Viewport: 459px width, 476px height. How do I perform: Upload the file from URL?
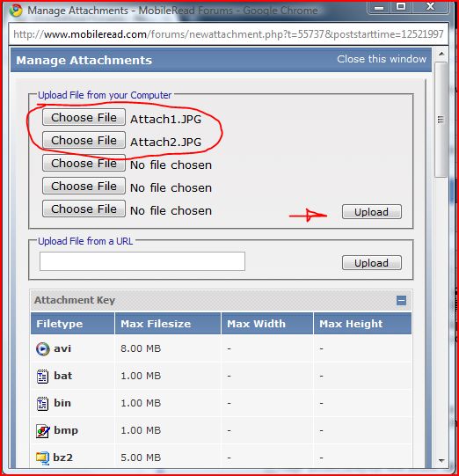(372, 262)
